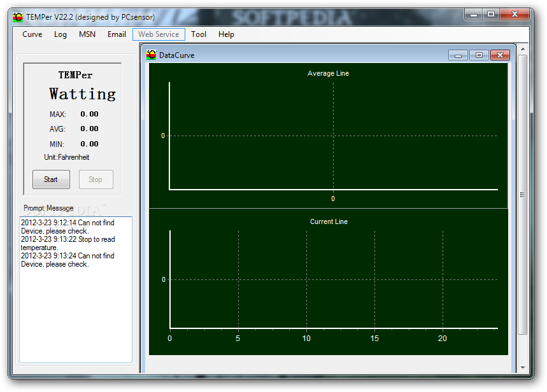Click the x-axis label 15 on Current Line
The width and height of the screenshot is (547, 392).
pyautogui.click(x=374, y=339)
